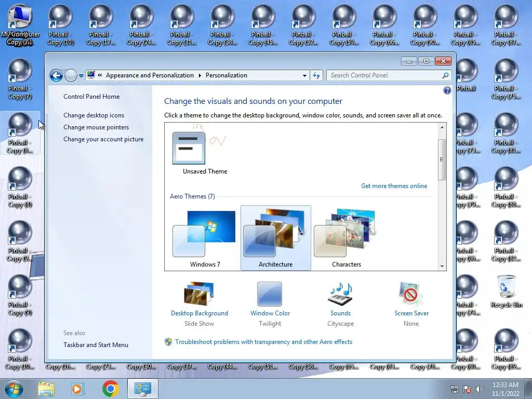
Task: Select Pinball - Copy (85... shortcut
Action: [x=465, y=24]
